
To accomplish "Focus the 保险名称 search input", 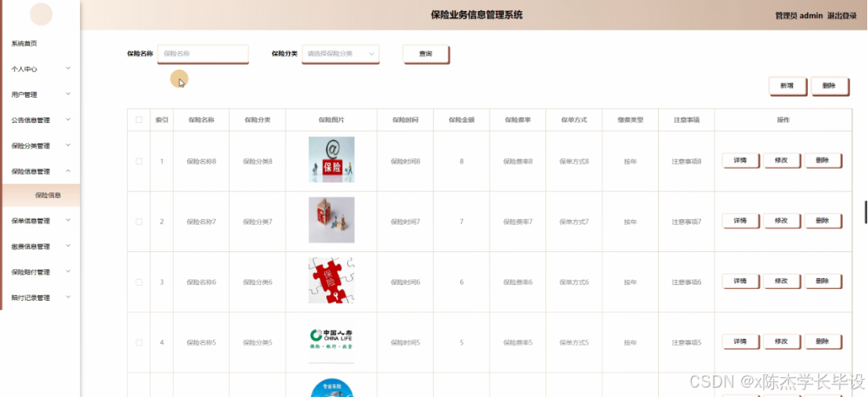I will 203,54.
